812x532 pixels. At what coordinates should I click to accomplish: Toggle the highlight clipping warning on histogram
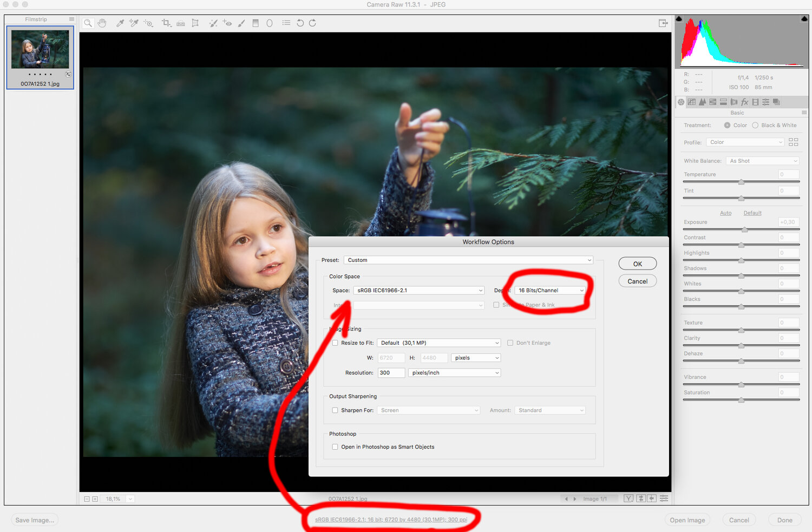(804, 19)
